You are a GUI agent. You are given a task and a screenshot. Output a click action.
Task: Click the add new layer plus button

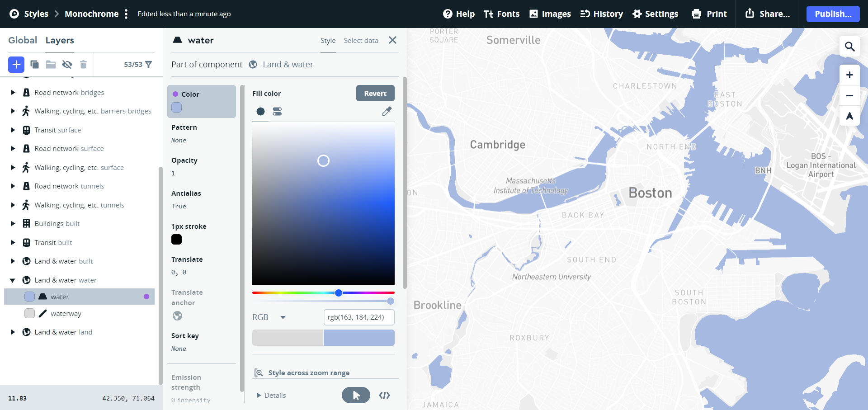pos(16,65)
